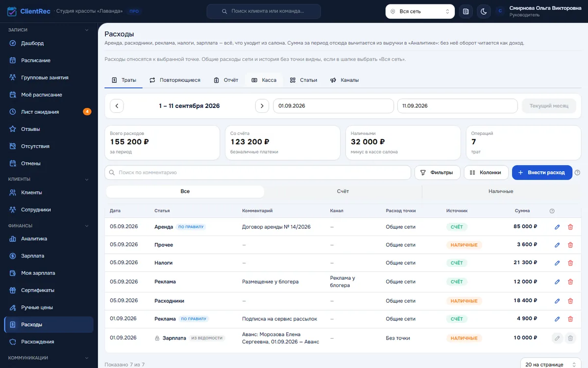Edit the Прочее 3 600 ₽ expense
Screen dimensions: 588x368
tap(557, 245)
